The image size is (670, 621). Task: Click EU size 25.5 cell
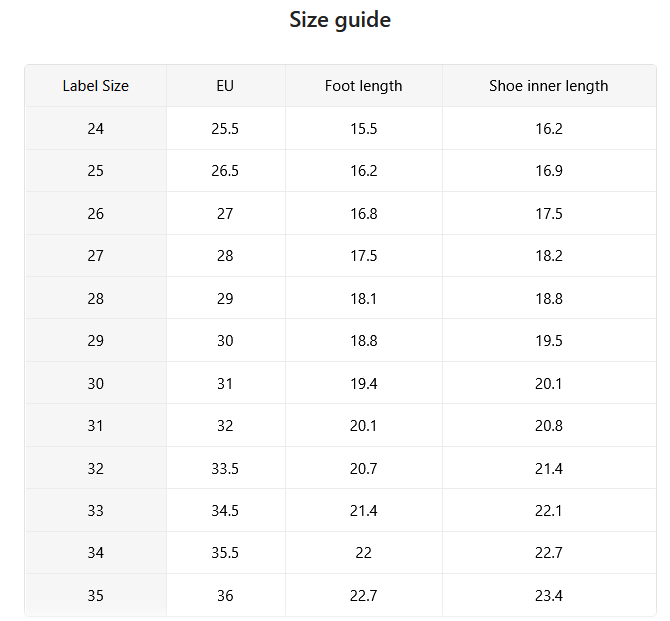pyautogui.click(x=225, y=129)
